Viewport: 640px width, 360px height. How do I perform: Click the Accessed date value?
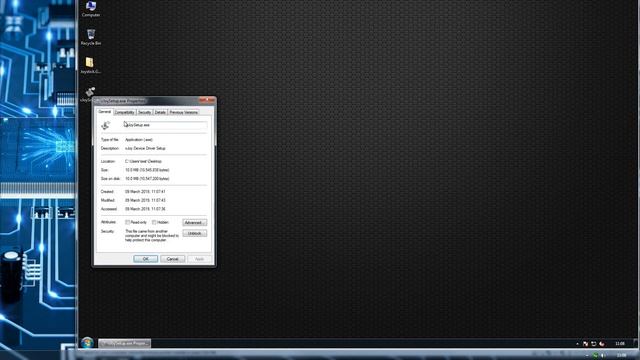pyautogui.click(x=145, y=209)
